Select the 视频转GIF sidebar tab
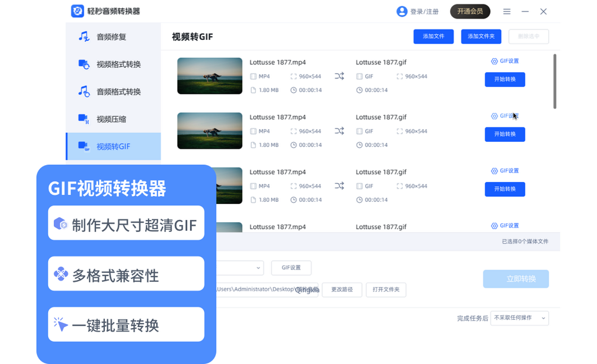The height and width of the screenshot is (364, 597). (113, 147)
